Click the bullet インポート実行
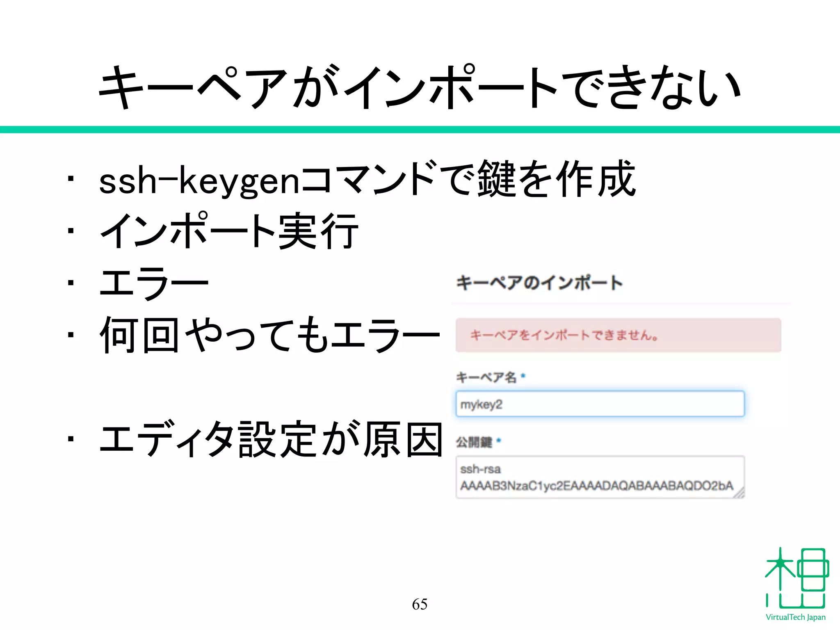The image size is (840, 630). (229, 231)
